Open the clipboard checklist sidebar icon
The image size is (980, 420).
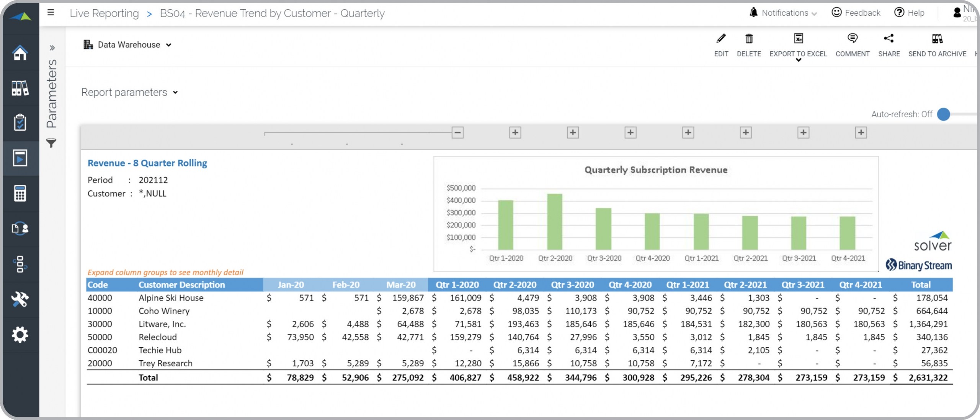point(20,123)
